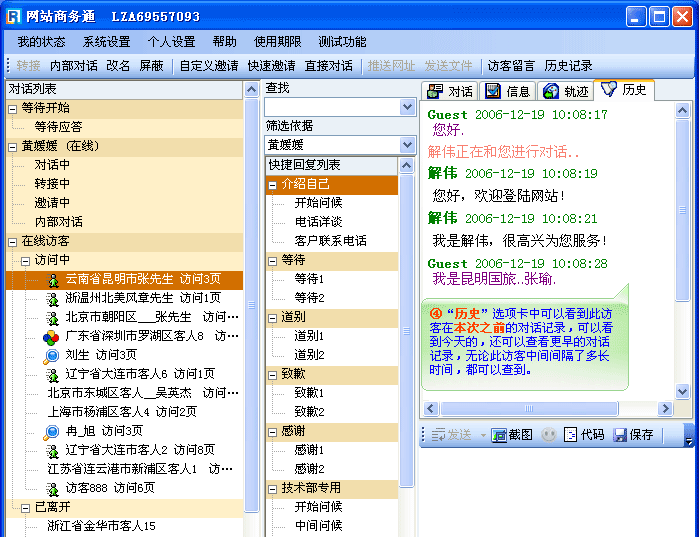The width and height of the screenshot is (699, 537).
Task: Click the 代码 code icon
Action: [571, 435]
